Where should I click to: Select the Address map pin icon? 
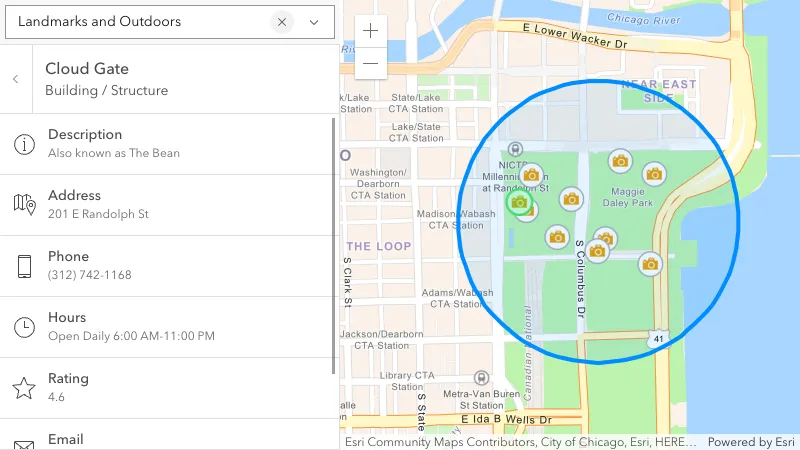tap(25, 204)
